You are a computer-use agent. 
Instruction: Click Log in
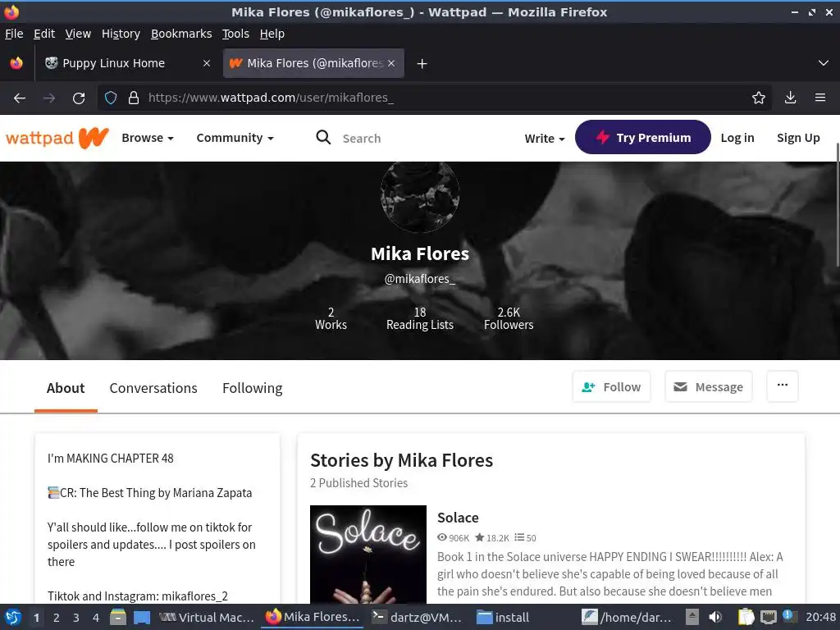[737, 138]
